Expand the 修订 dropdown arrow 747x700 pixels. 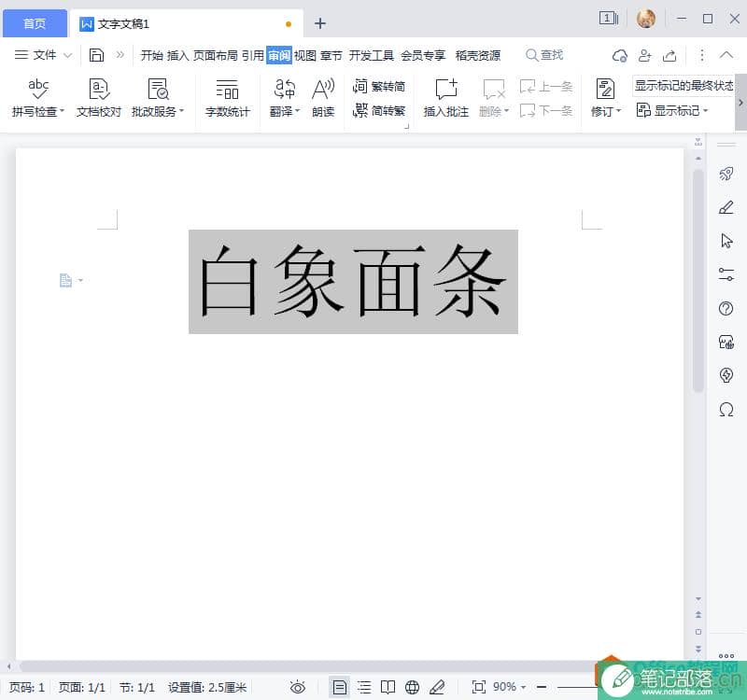pyautogui.click(x=619, y=111)
